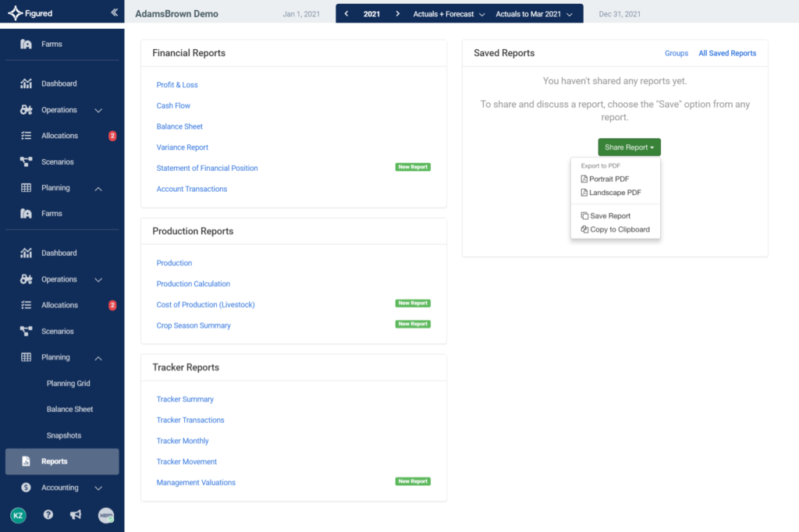The height and width of the screenshot is (532, 799).
Task: Go to next year with right arrow
Action: (397, 14)
